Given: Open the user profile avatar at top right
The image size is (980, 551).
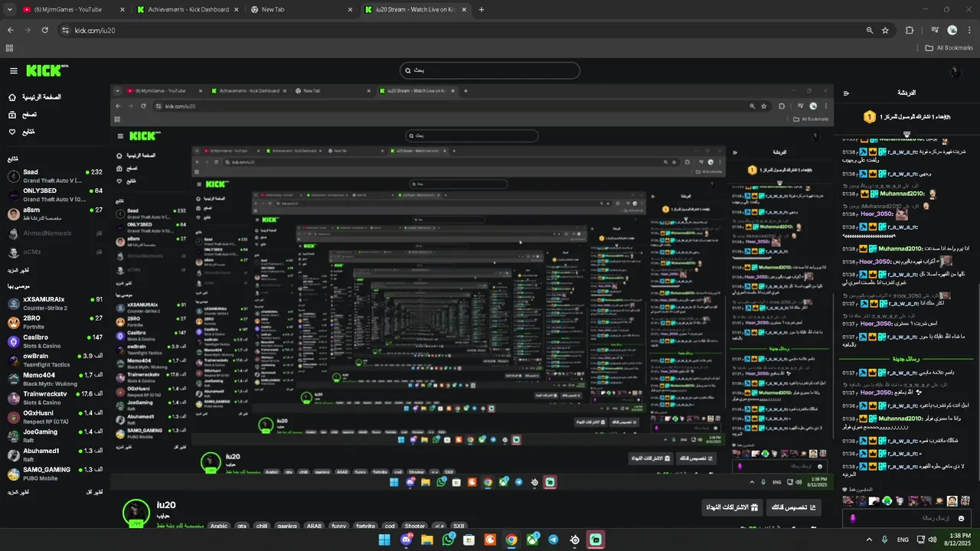Looking at the screenshot, I should click(x=954, y=71).
